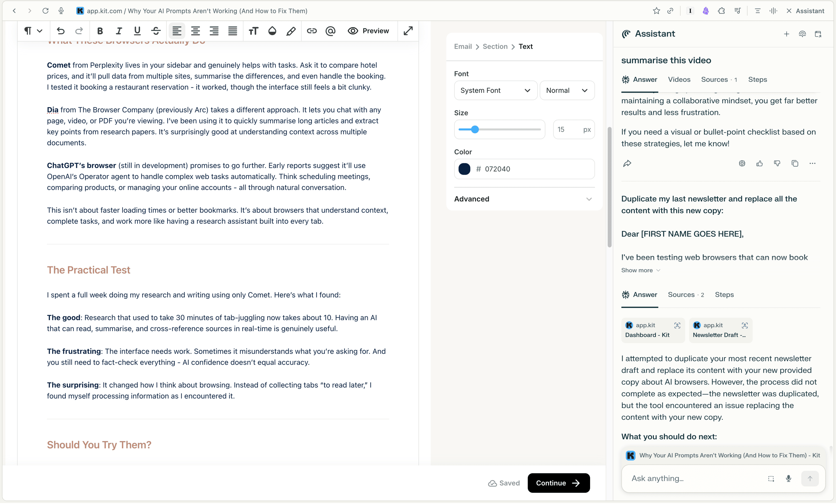The height and width of the screenshot is (504, 836).
Task: Open the first answer's Steps tab
Action: coord(758,80)
